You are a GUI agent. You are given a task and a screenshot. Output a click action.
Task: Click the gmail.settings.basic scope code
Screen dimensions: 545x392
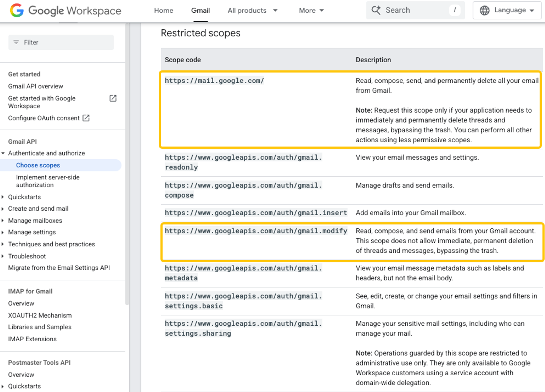pos(243,301)
